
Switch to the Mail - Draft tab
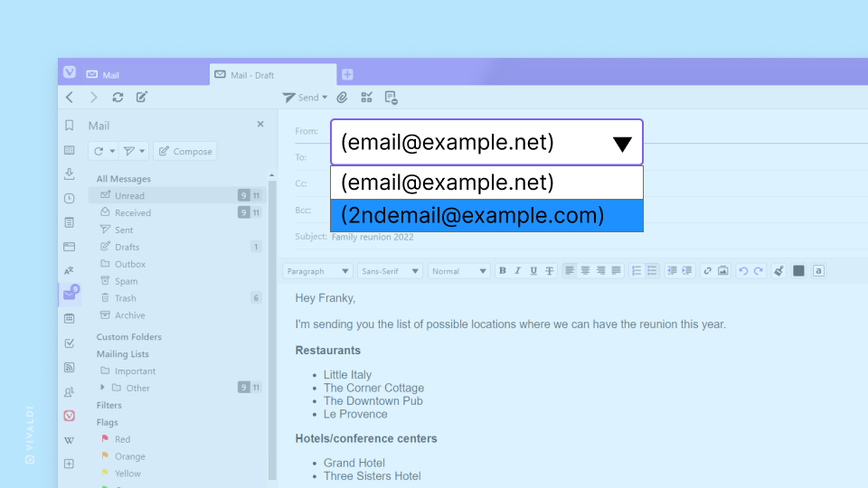point(273,75)
